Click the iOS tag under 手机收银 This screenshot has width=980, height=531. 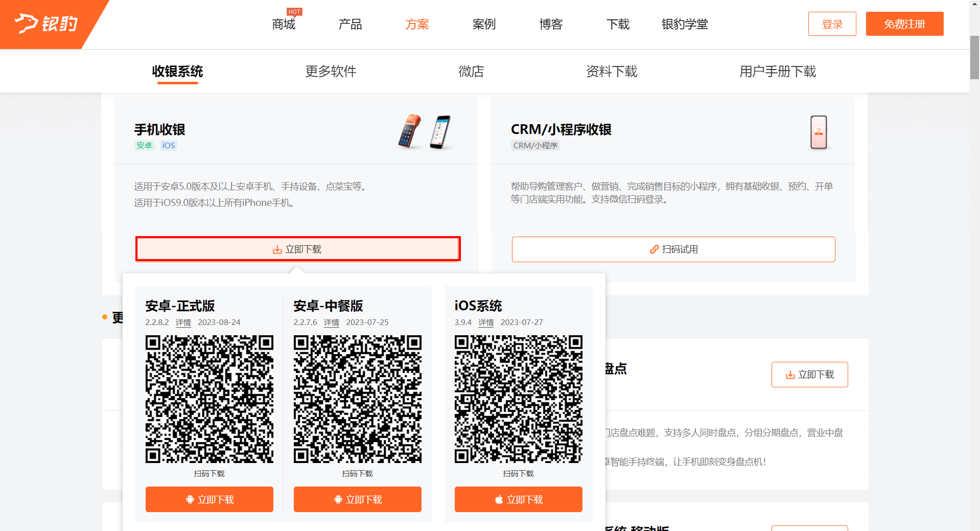tap(169, 145)
